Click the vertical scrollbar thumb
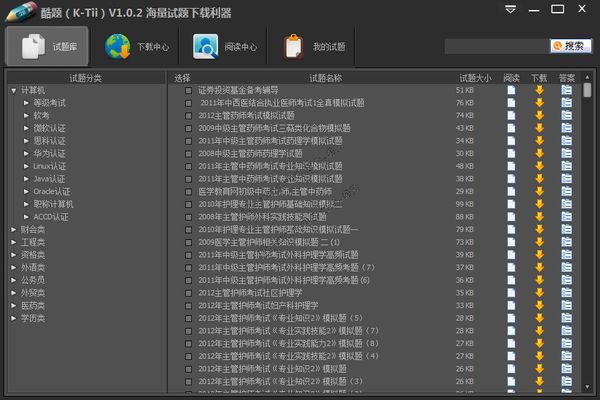The height and width of the screenshot is (400, 600). pyautogui.click(x=587, y=90)
